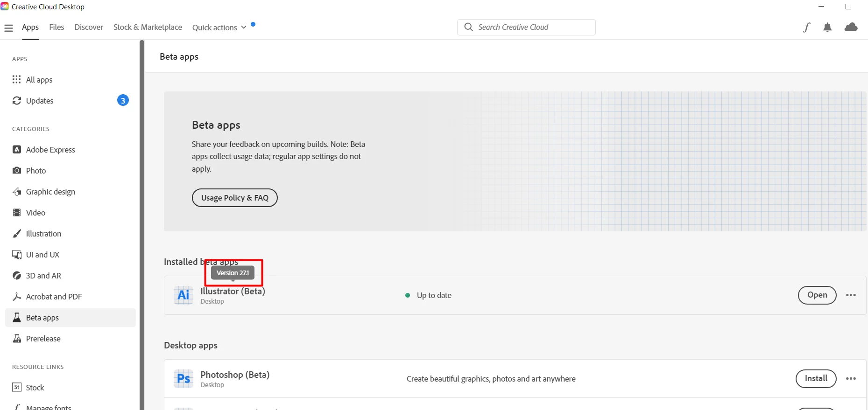Viewport: 868px width, 410px height.
Task: Maximize the Creative Cloud Desktop window
Action: [848, 7]
